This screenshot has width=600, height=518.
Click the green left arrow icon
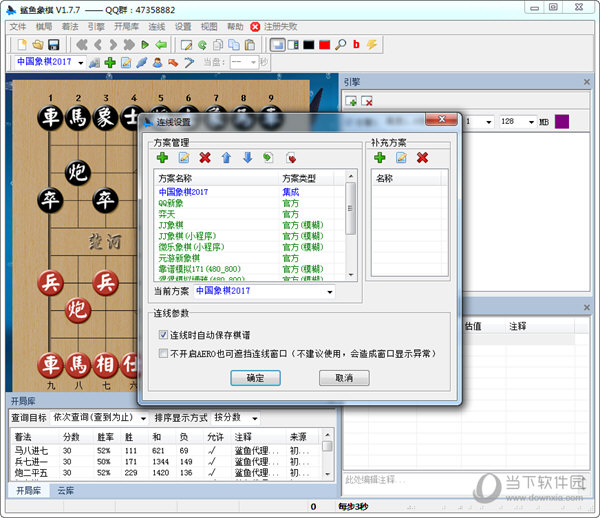coord(161,45)
